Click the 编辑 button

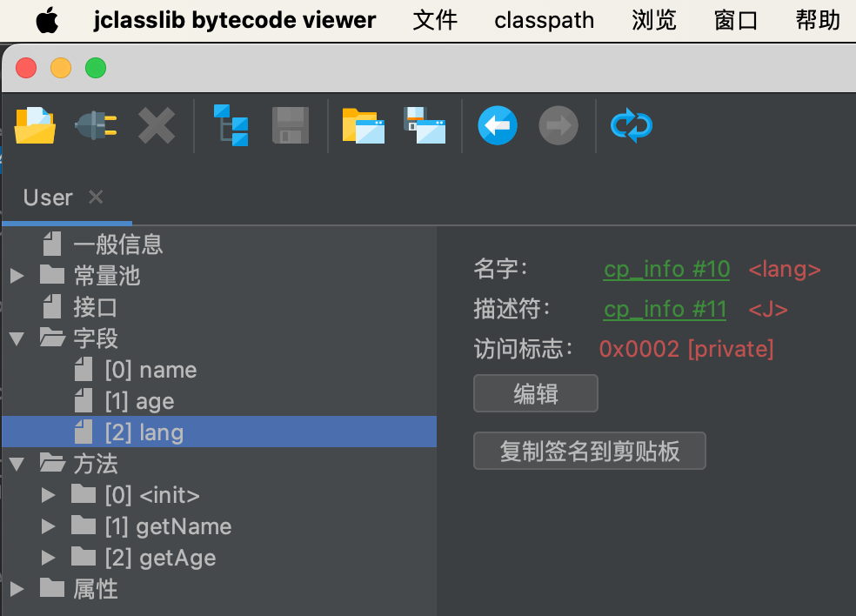(x=536, y=394)
